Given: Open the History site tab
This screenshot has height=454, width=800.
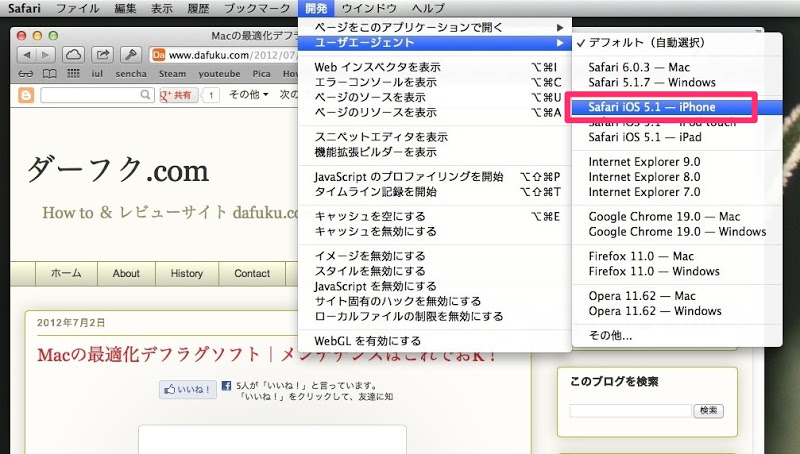Looking at the screenshot, I should (x=187, y=273).
